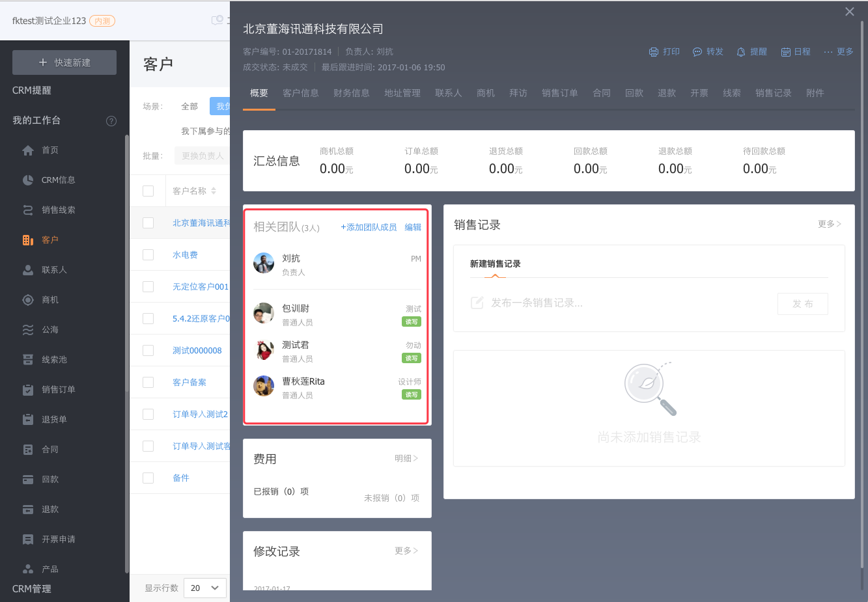Click the sidebar vertical scrollbar
Viewport: 868px width, 602px height.
[127, 351]
